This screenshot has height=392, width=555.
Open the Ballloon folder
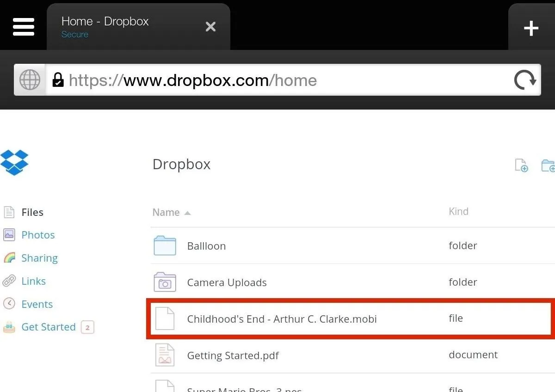pyautogui.click(x=206, y=246)
